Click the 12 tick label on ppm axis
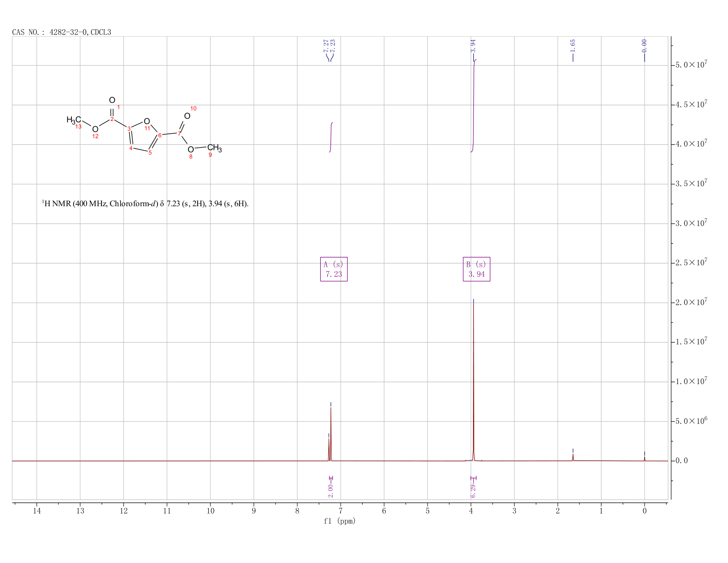The height and width of the screenshot is (563, 728). 124,511
